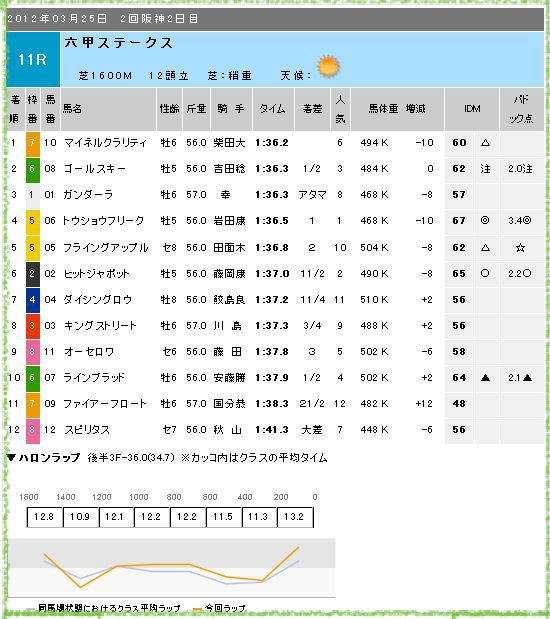This screenshot has width=550, height=619.
Task: Click the 馬名 column header
Action: (72, 109)
